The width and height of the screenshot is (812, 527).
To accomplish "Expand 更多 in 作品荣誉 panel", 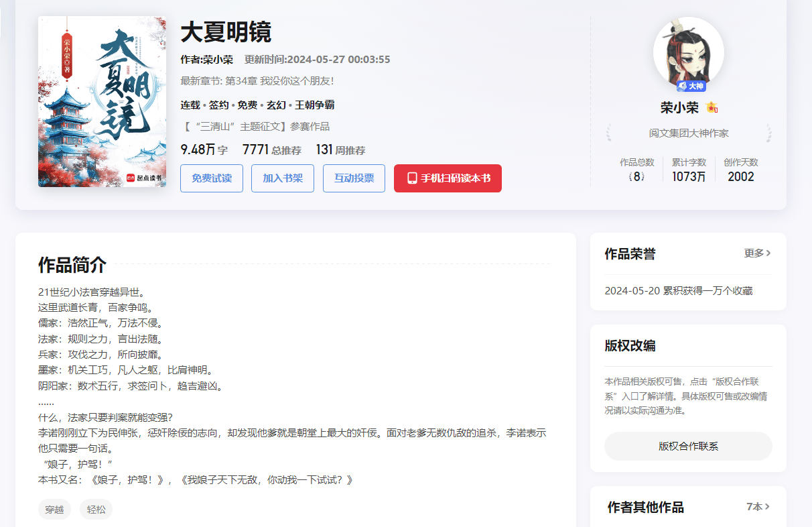I will click(758, 253).
